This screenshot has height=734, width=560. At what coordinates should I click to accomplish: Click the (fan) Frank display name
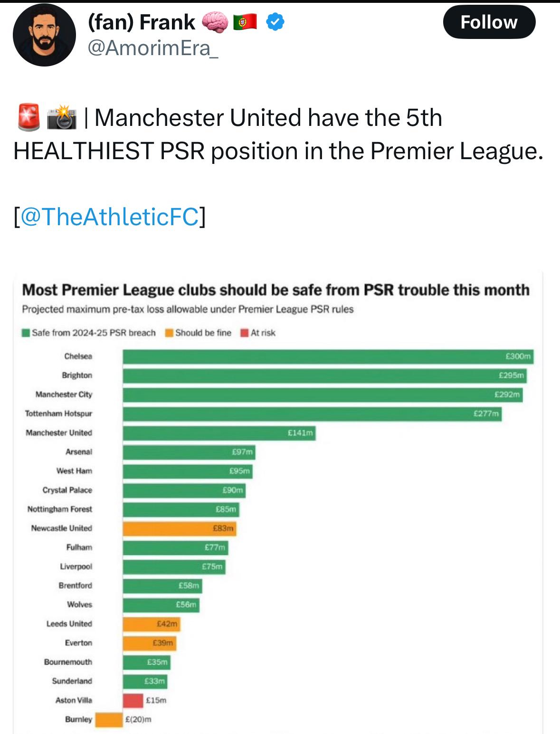pos(141,22)
